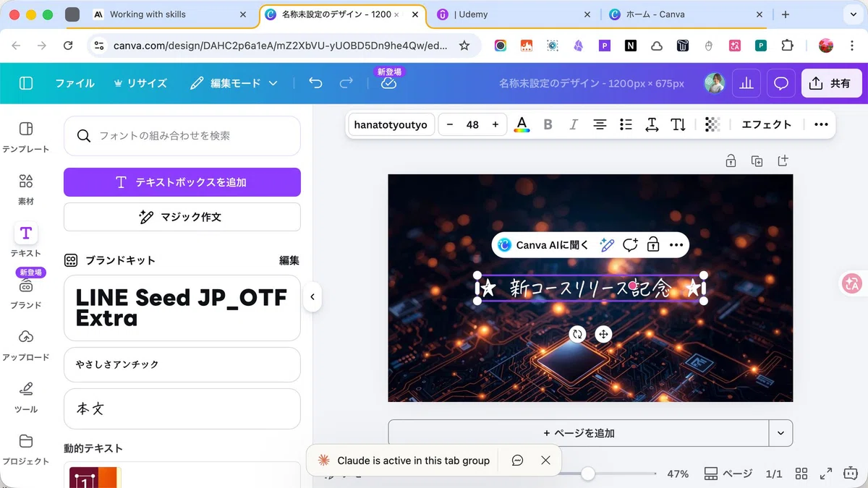Change text alignment
Image resolution: width=868 pixels, height=488 pixels.
pos(600,124)
